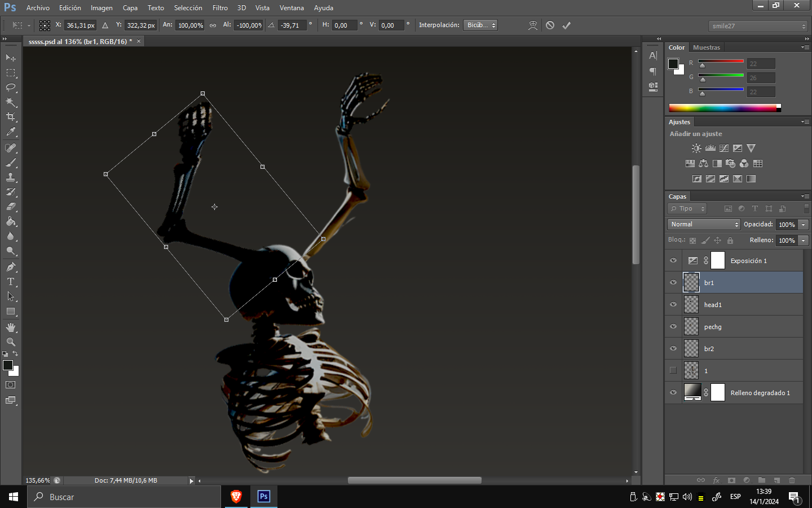Hide the head1 layer
This screenshot has height=508, width=812.
point(673,305)
